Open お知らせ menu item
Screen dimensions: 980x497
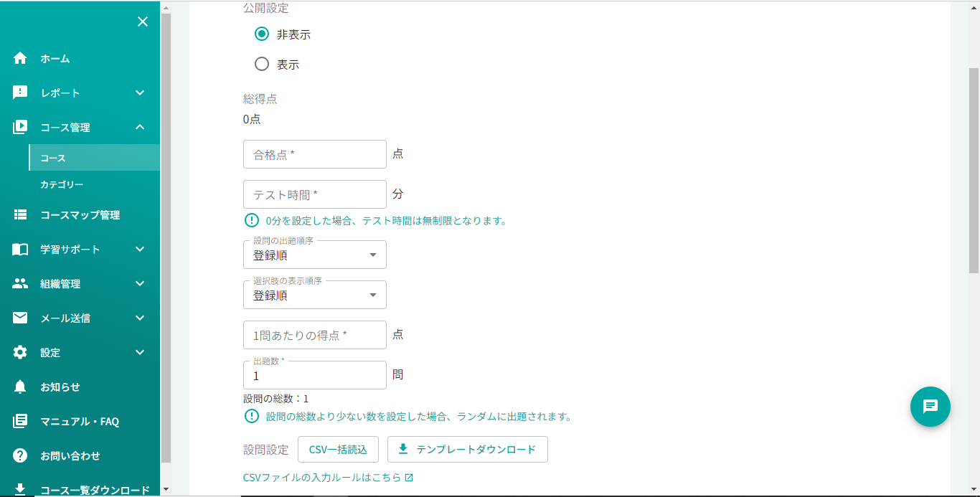coord(80,387)
